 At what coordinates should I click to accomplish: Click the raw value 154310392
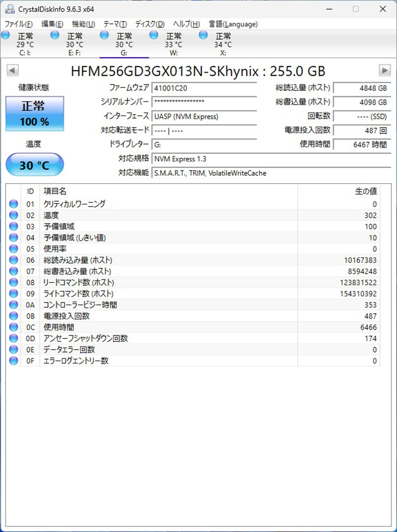(x=358, y=294)
